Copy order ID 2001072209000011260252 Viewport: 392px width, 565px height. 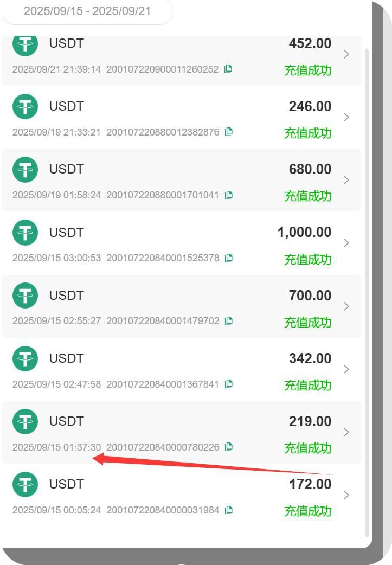pyautogui.click(x=228, y=69)
